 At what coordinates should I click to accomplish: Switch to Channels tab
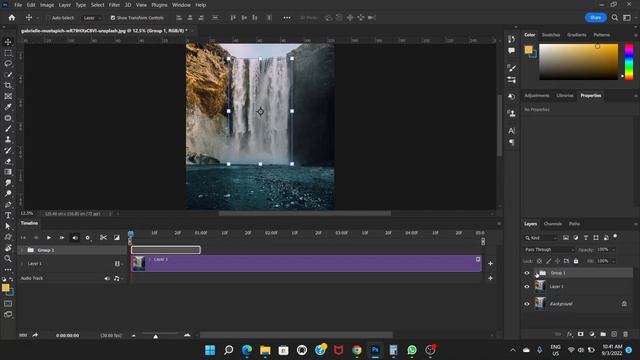point(553,224)
